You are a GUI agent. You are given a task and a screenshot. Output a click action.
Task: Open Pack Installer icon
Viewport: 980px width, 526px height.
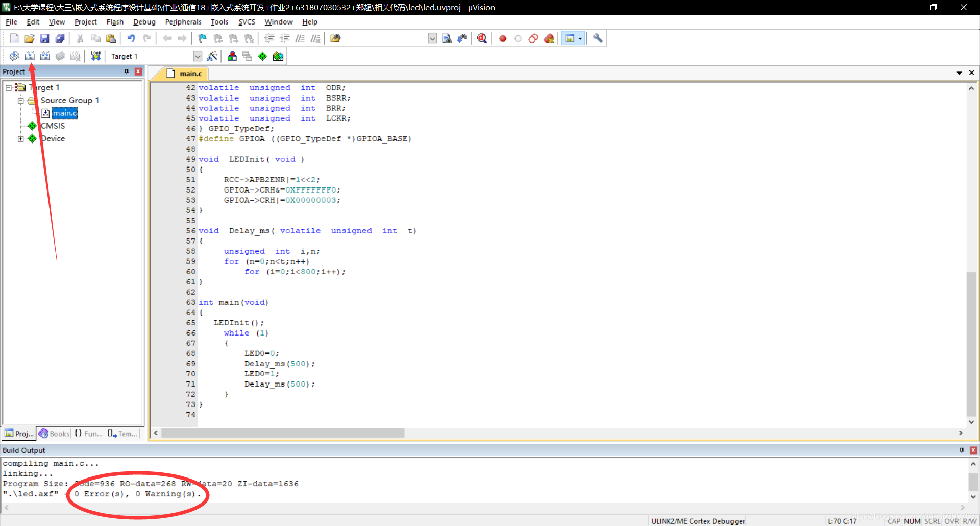pos(278,56)
